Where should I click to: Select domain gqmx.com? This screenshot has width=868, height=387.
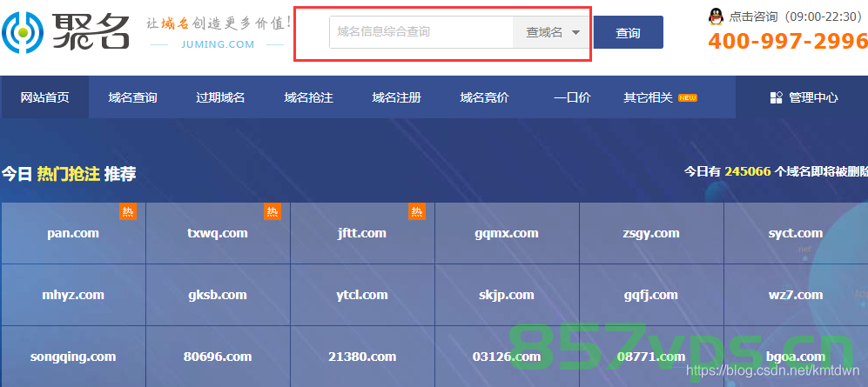[x=507, y=233]
